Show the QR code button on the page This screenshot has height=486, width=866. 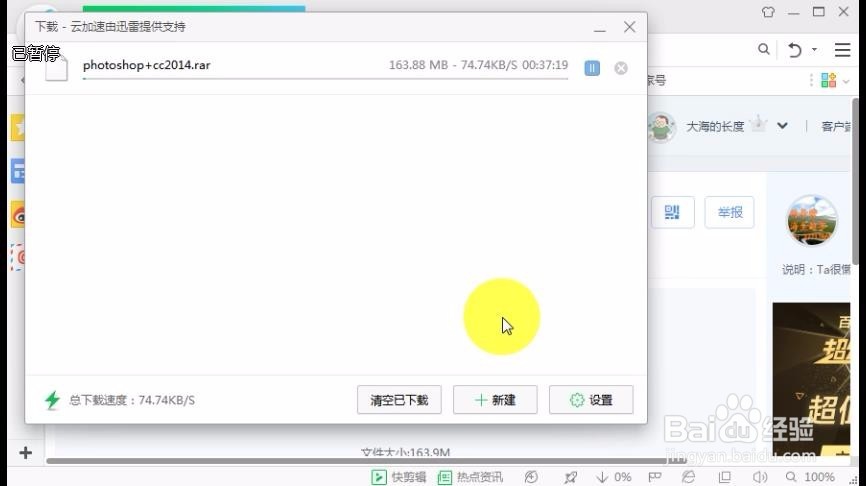click(x=672, y=212)
